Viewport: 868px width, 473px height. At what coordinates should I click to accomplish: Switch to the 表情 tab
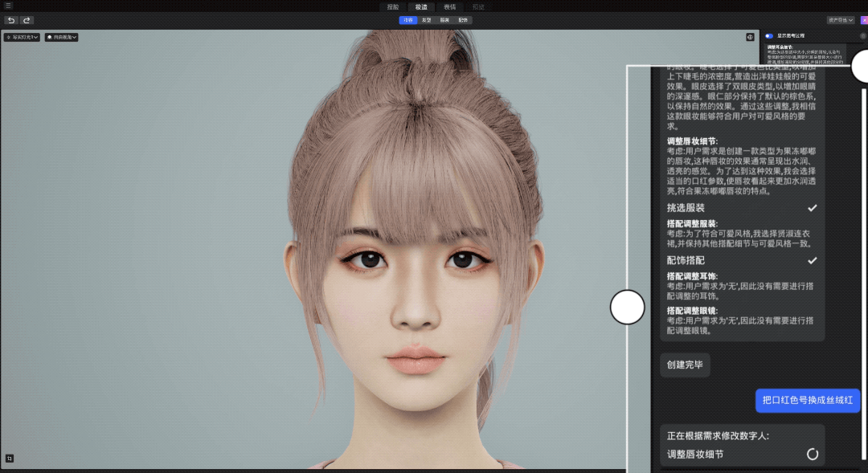click(450, 6)
